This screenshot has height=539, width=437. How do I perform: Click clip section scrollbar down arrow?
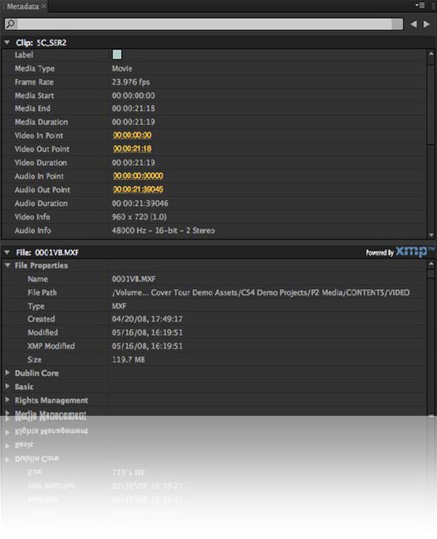coord(431,235)
